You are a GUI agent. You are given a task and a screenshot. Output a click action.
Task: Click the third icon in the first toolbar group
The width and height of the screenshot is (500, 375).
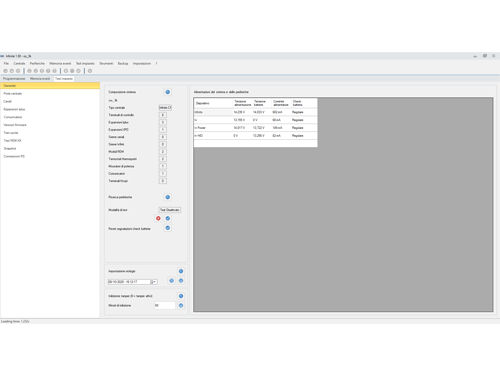18,71
